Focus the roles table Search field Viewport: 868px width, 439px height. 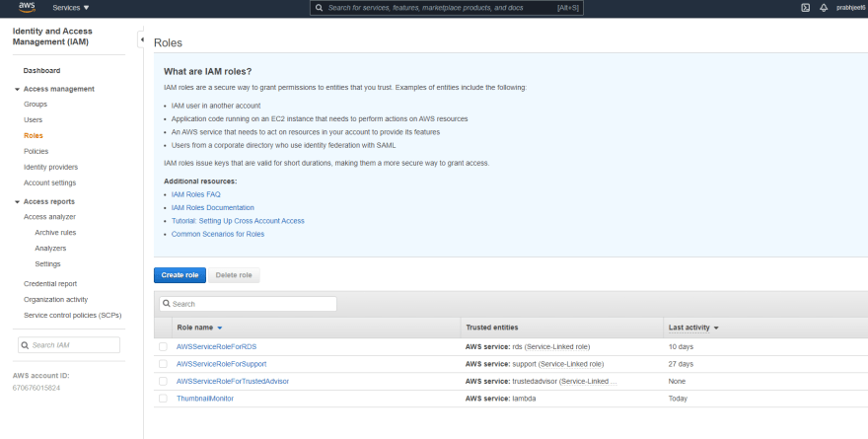[248, 304]
